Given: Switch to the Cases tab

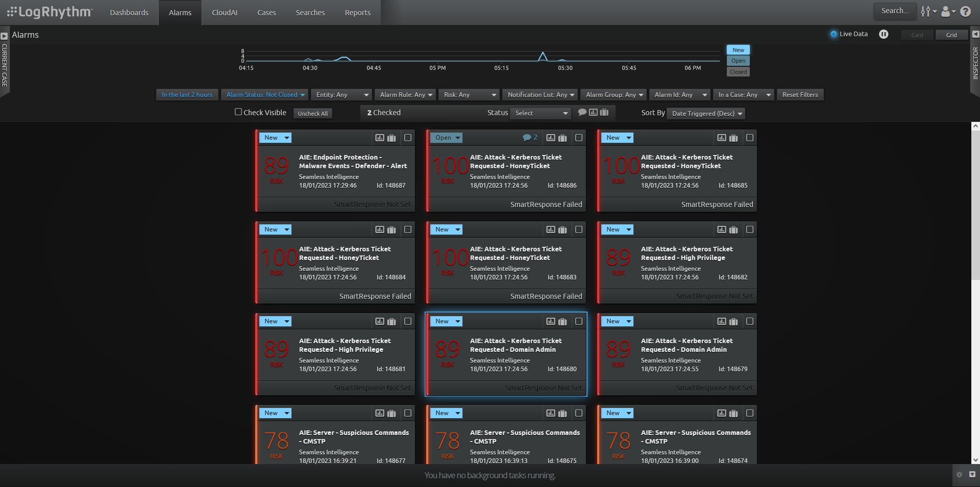Looking at the screenshot, I should 266,12.
